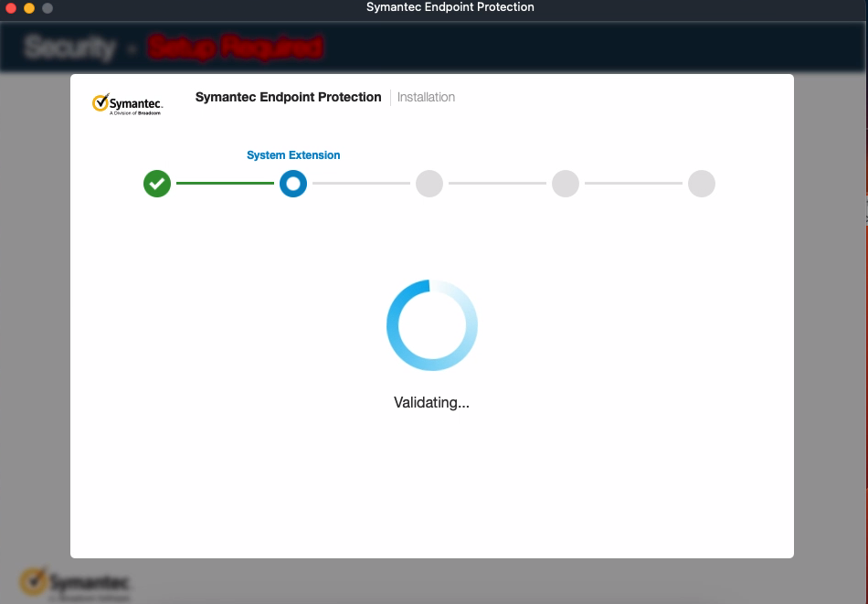The width and height of the screenshot is (868, 604).
Task: Click the fourth installation step circle
Action: (566, 184)
